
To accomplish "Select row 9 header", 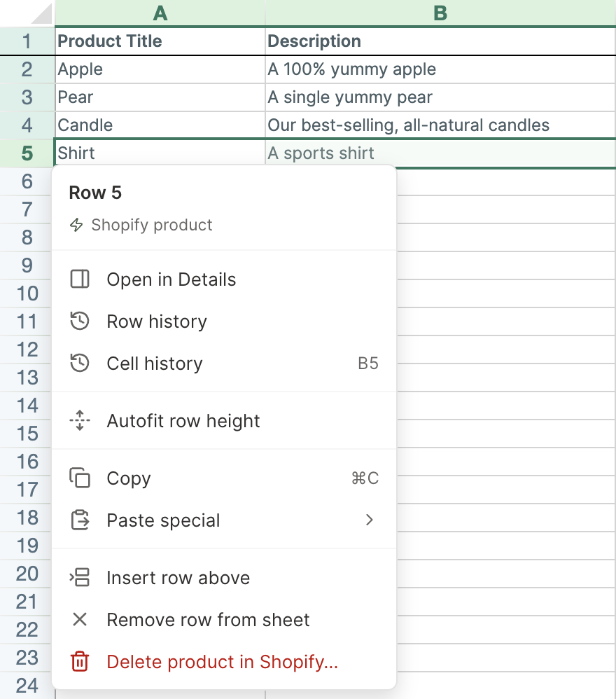I will 27,265.
